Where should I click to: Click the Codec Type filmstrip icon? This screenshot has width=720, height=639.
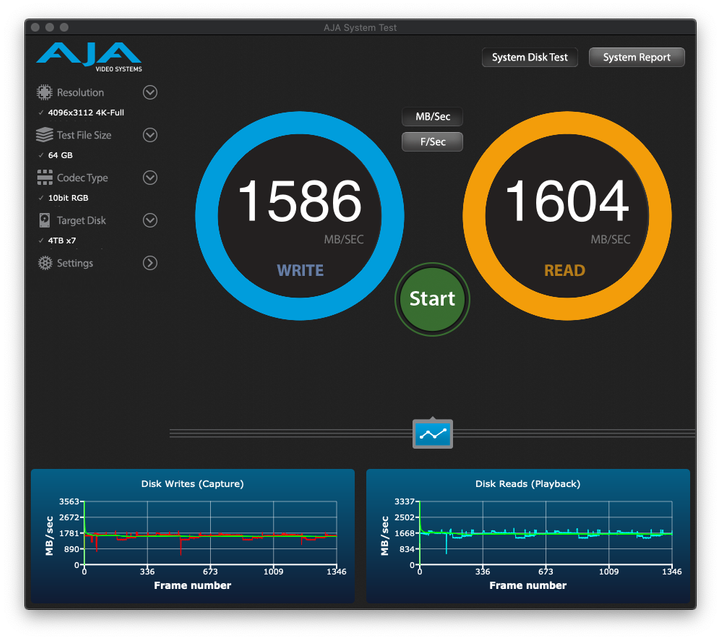click(x=44, y=178)
